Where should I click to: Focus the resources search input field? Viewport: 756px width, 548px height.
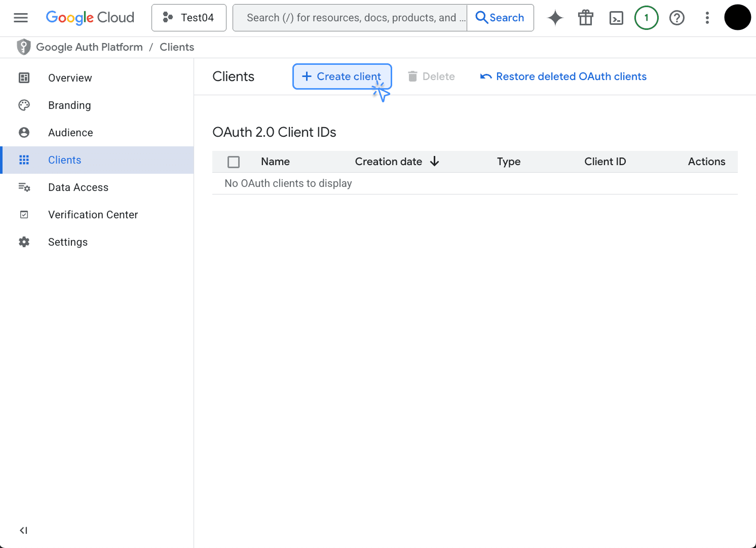click(x=350, y=18)
